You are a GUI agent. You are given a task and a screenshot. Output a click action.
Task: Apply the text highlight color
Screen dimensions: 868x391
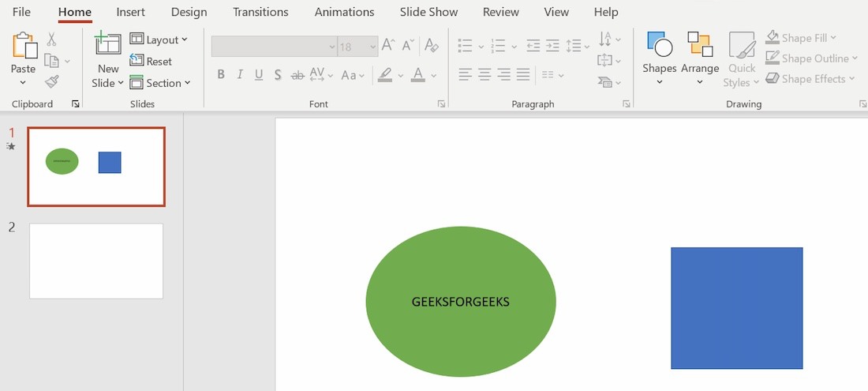pyautogui.click(x=385, y=74)
